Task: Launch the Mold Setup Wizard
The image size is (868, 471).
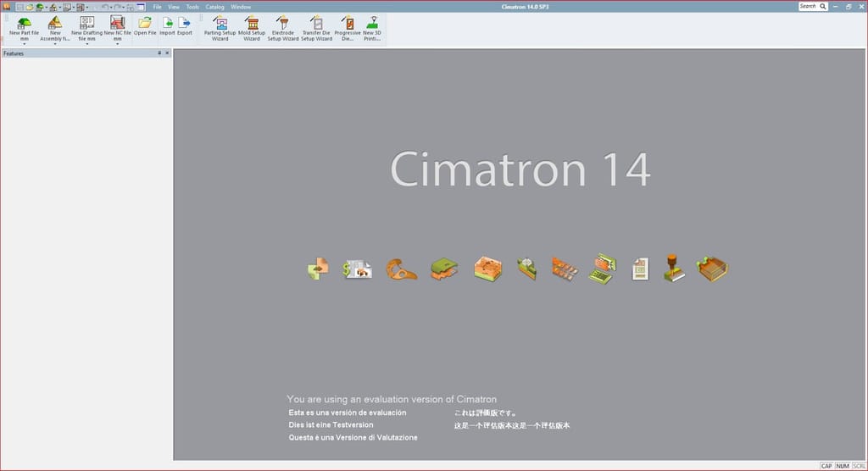Action: pos(252,28)
